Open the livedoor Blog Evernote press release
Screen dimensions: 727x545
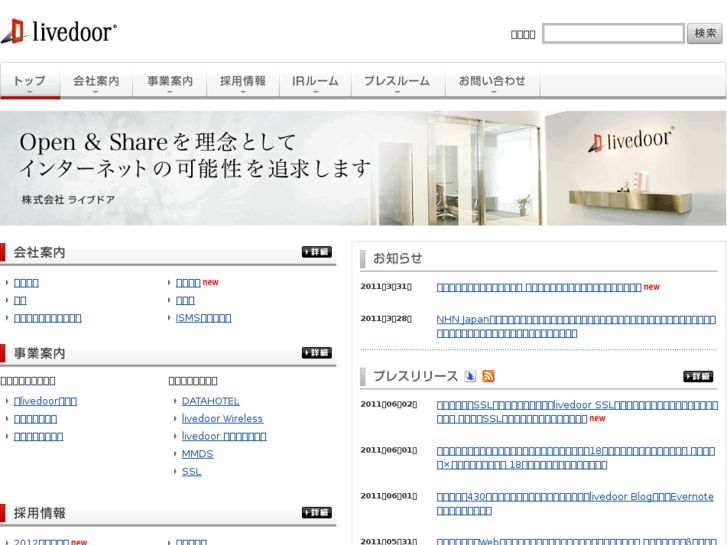tap(575, 503)
